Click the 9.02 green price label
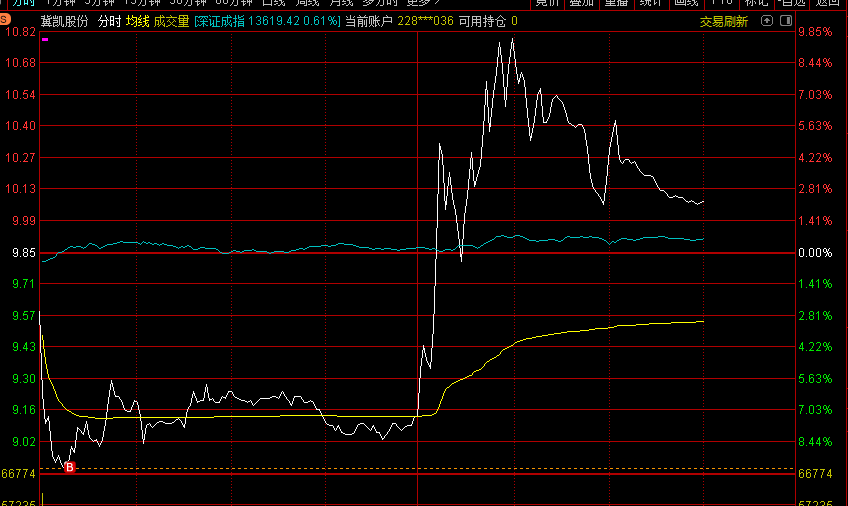Screen dimensions: 848x506 [24, 442]
